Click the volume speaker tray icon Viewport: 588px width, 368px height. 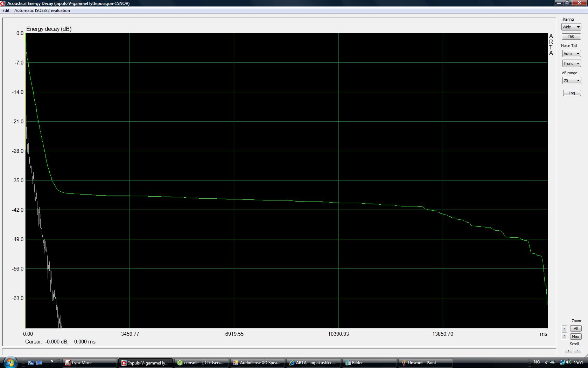click(569, 362)
